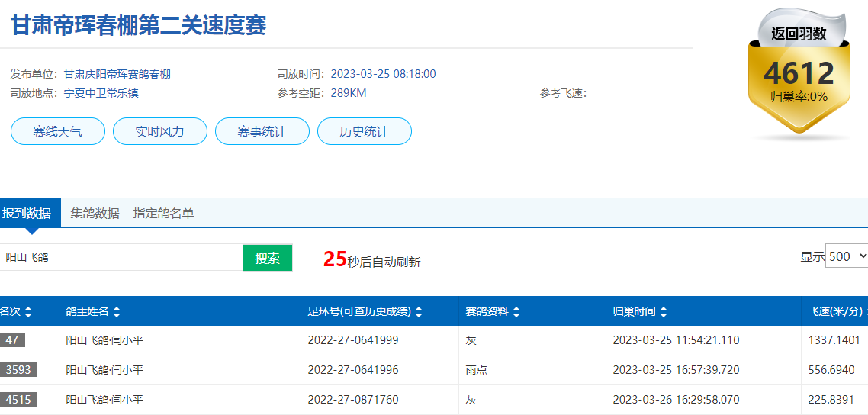Open the 历史统计 button

[x=364, y=131]
